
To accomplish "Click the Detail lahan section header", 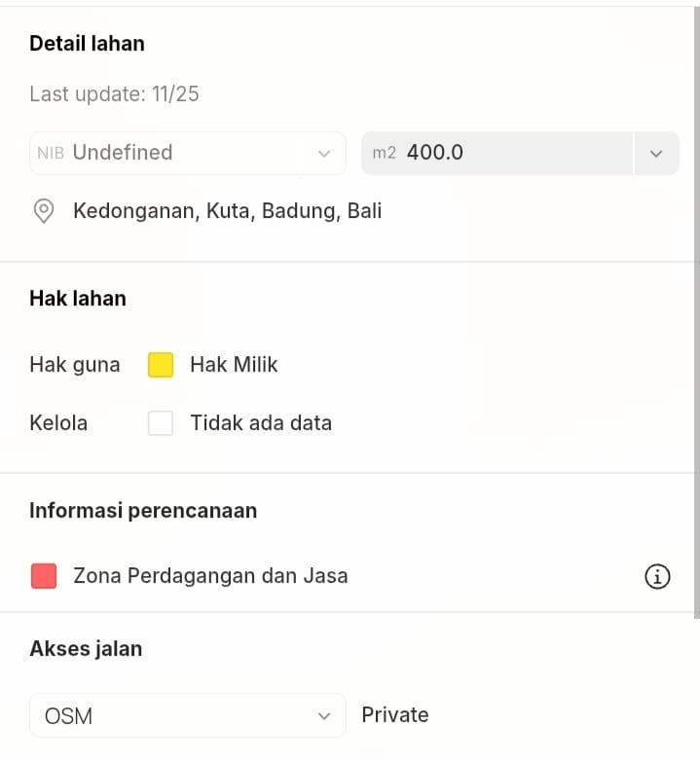I will 87,43.
